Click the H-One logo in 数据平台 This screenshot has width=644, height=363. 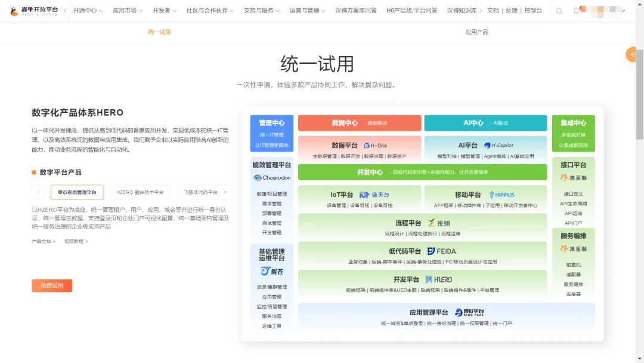pyautogui.click(x=376, y=146)
